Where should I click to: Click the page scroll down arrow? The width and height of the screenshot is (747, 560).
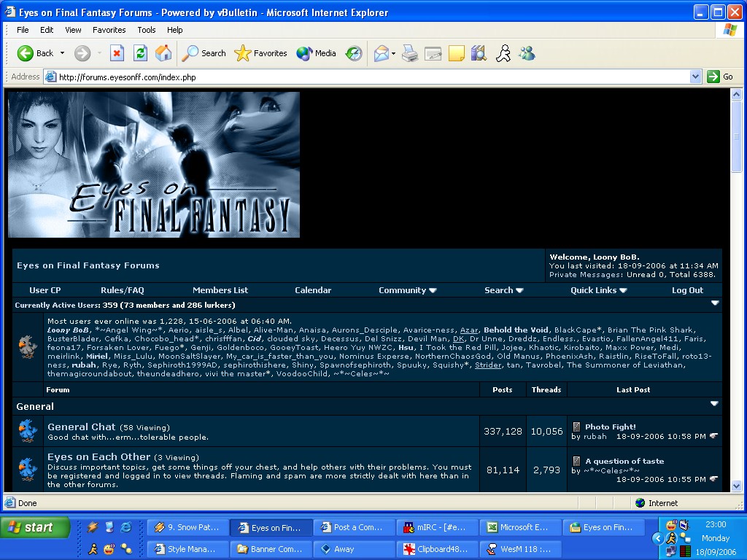(x=736, y=486)
